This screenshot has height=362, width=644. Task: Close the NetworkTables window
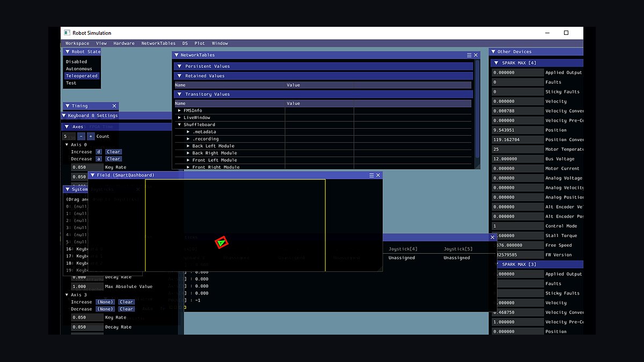(x=475, y=55)
